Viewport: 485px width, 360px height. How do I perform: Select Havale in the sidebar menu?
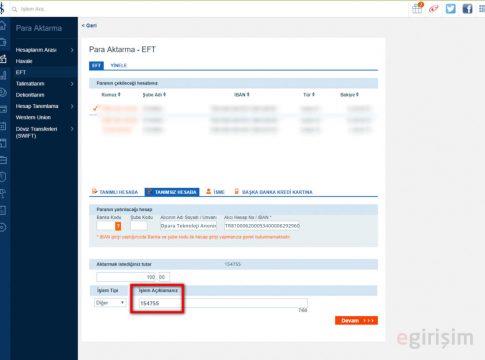coord(24,61)
